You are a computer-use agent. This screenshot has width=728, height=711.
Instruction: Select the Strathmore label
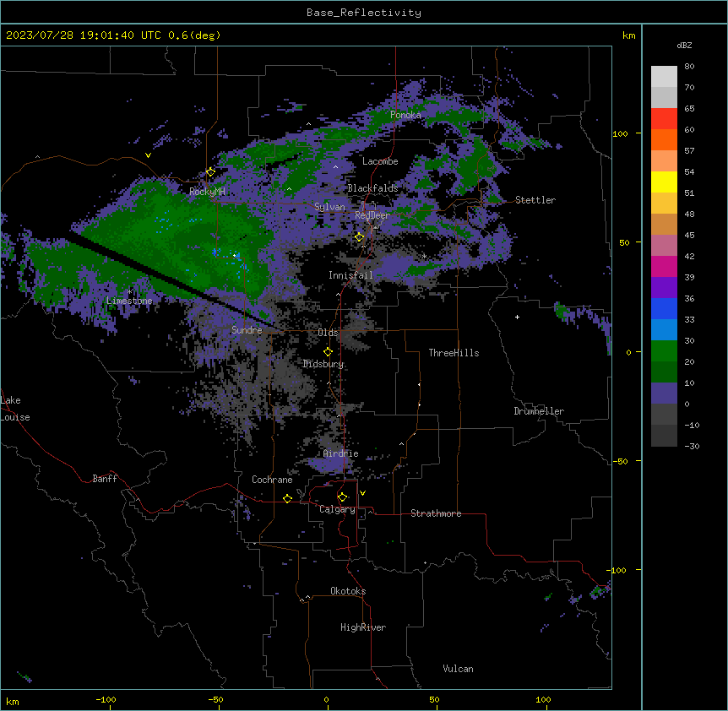point(436,513)
